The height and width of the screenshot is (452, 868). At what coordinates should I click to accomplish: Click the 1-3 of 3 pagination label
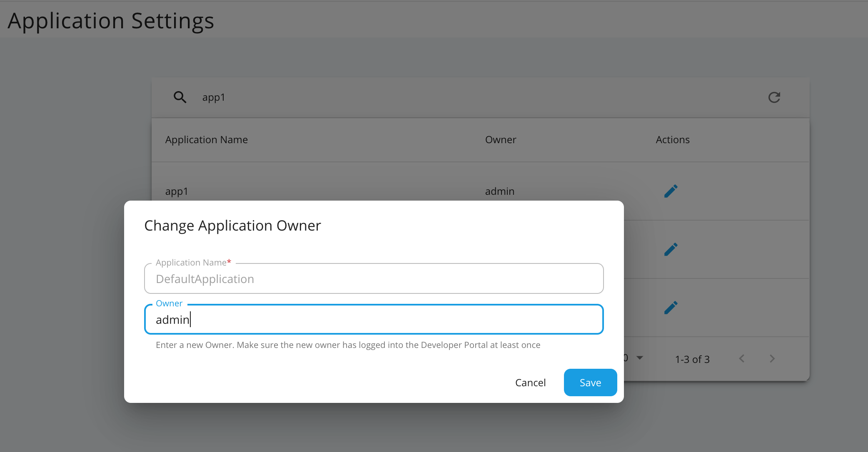692,359
